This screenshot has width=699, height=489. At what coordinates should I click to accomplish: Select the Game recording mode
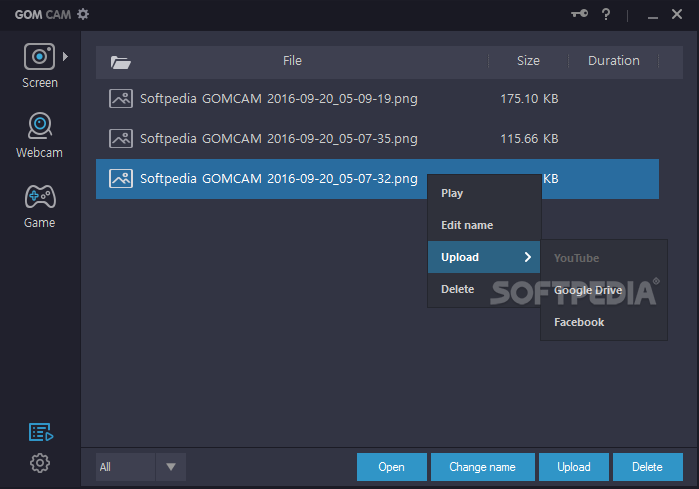[x=40, y=206]
